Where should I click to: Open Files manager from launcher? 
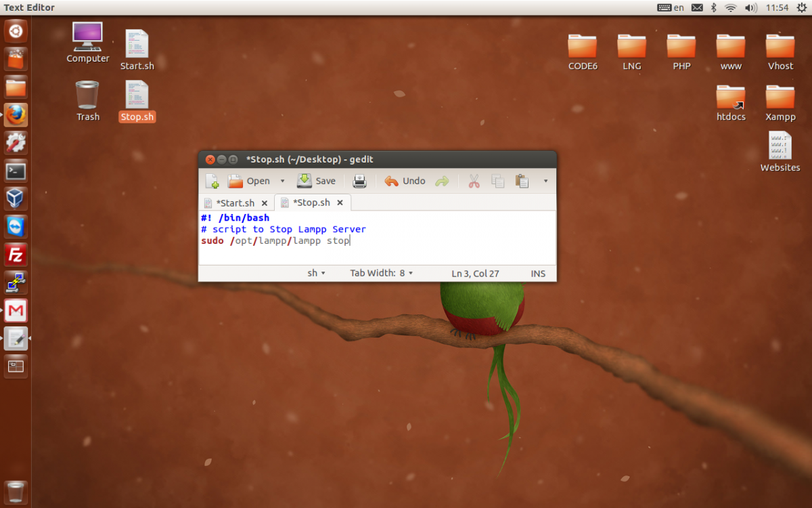click(16, 87)
